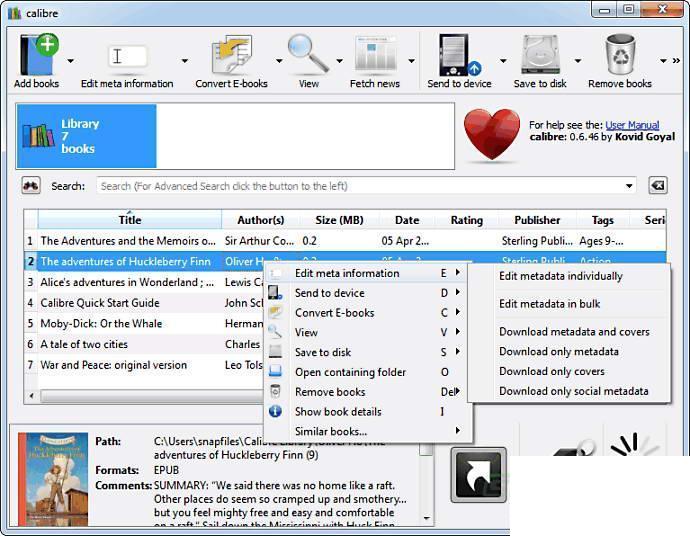Choose Open containing folder menu entry
Image resolution: width=690 pixels, height=536 pixels.
(368, 372)
